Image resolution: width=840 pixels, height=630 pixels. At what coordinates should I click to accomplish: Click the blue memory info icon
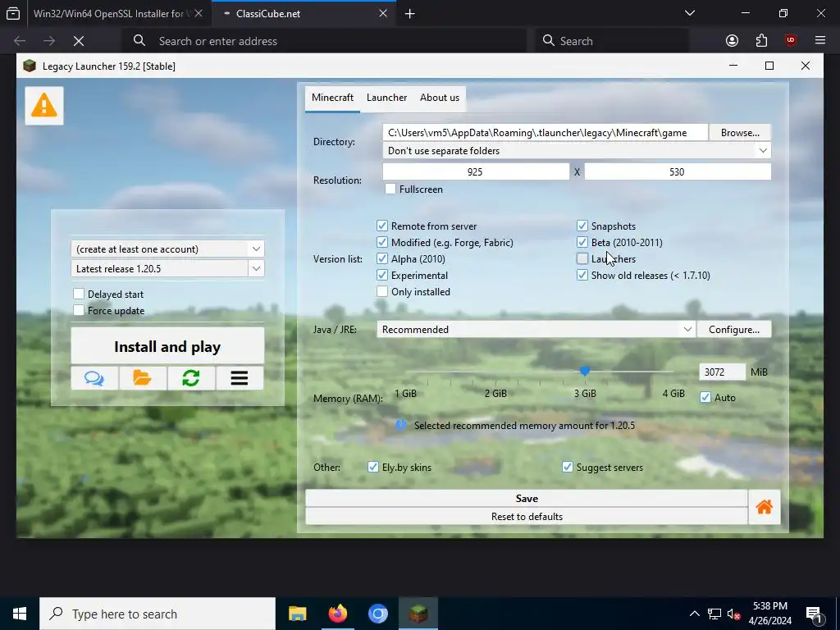(400, 426)
